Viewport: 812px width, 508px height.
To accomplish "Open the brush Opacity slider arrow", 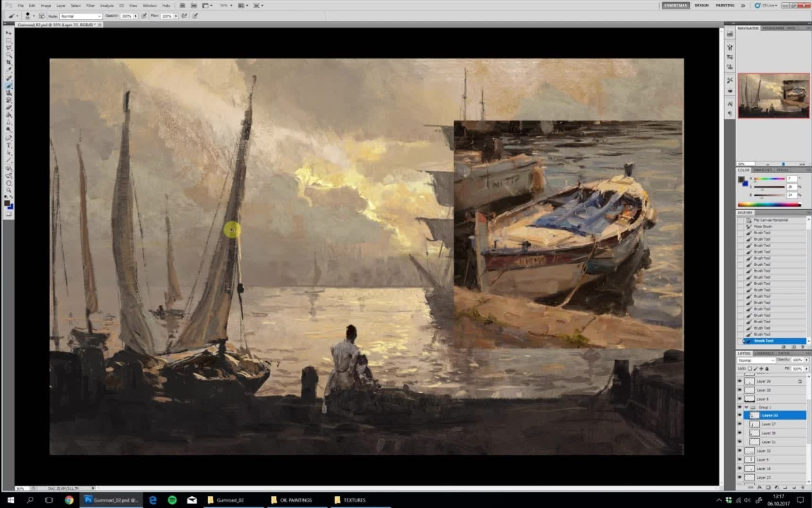I will (x=136, y=16).
